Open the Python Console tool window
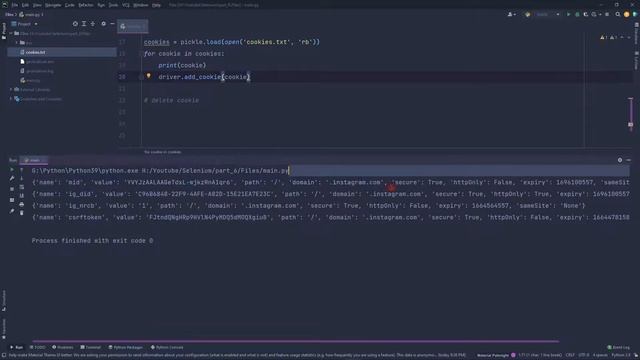Screen dimensions: 640x360 (167, 347)
